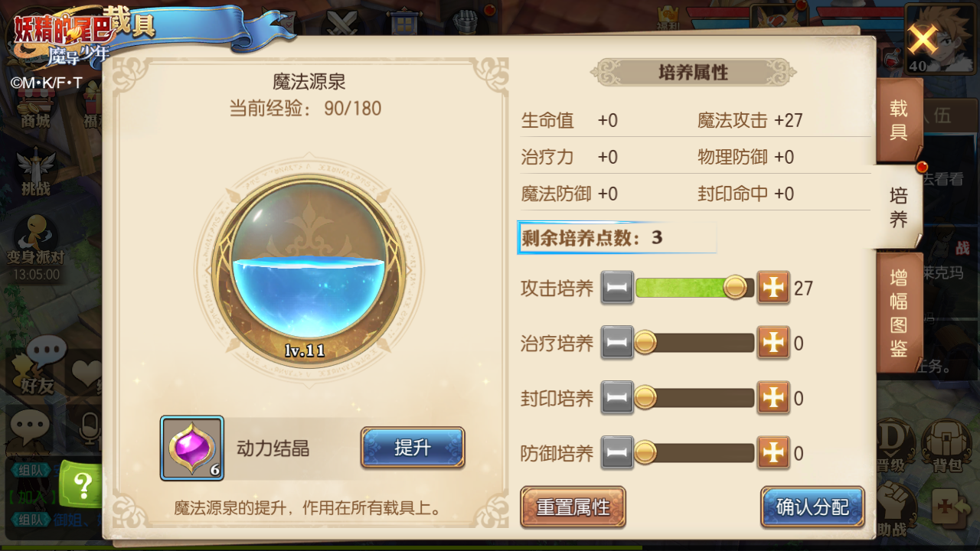Decrease 治疗培养 with its minus button
The image size is (980, 551).
click(617, 343)
